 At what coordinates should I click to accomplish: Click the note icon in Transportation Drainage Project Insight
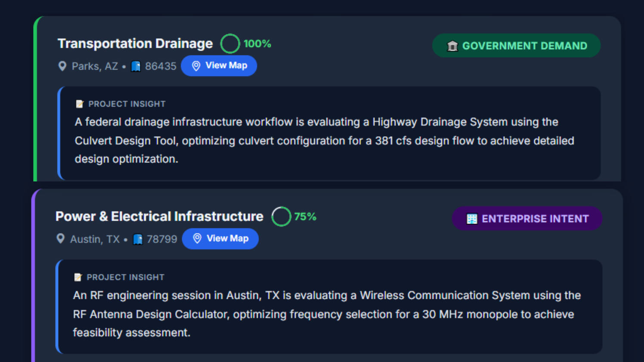tap(80, 104)
